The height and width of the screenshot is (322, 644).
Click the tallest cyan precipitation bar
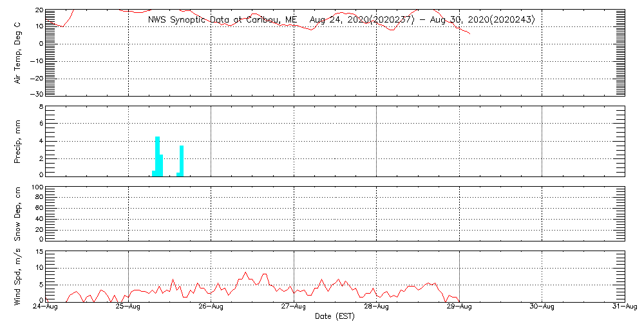click(x=157, y=155)
